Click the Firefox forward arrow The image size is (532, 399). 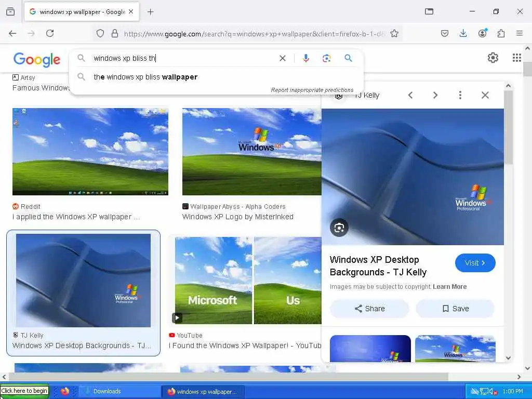click(31, 33)
